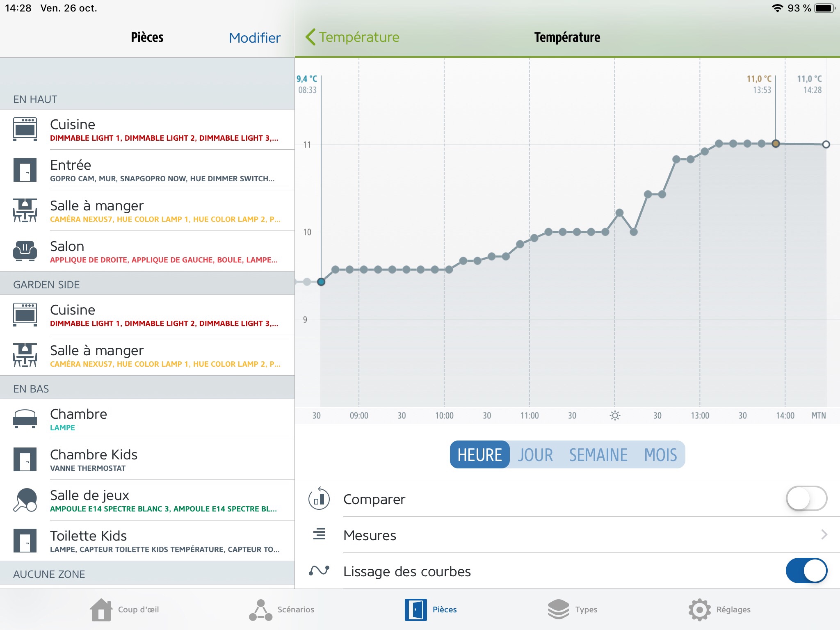Tap the armchair icon beside Salon
The width and height of the screenshot is (840, 630).
click(25, 251)
